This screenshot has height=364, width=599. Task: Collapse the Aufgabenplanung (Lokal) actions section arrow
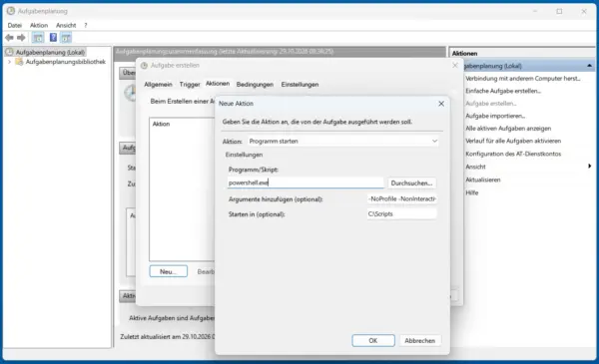[589, 66]
